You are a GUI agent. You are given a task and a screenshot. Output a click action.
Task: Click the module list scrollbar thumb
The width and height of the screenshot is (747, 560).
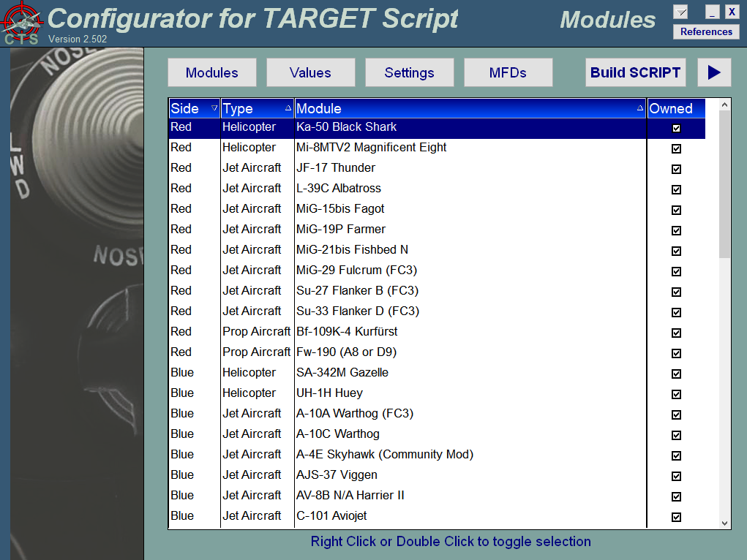coord(724,183)
